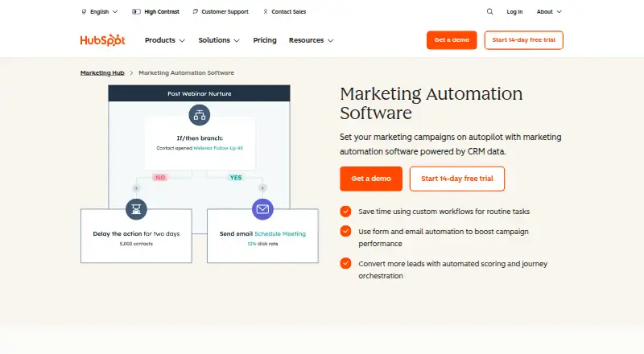Expand the About dropdown
This screenshot has width=644, height=354.
click(x=549, y=11)
